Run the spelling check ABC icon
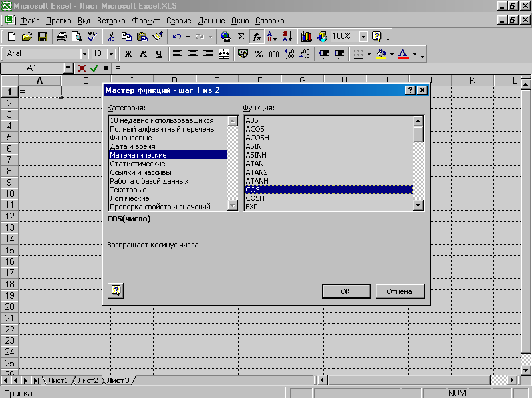The image size is (532, 399). coord(92,37)
